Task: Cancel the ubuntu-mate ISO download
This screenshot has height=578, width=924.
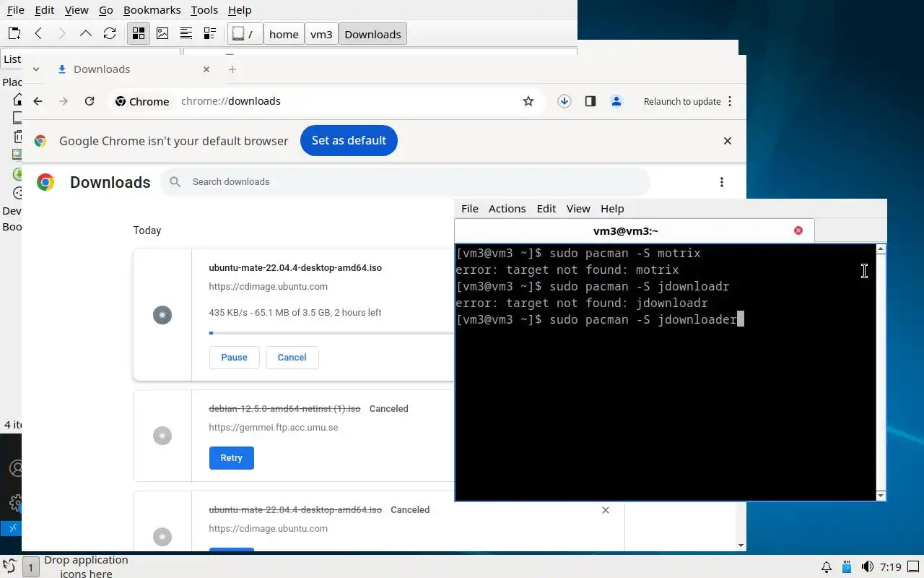Action: 292,358
